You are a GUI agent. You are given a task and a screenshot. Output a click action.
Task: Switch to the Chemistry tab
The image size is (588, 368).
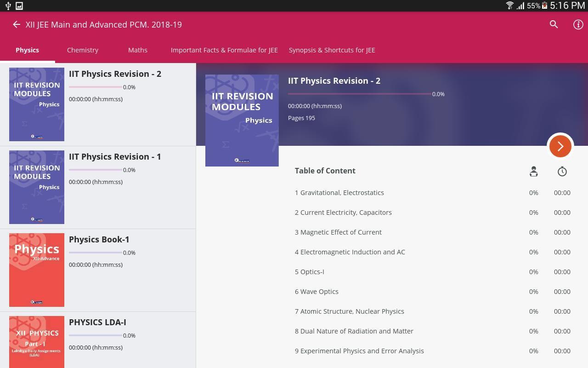pos(83,50)
